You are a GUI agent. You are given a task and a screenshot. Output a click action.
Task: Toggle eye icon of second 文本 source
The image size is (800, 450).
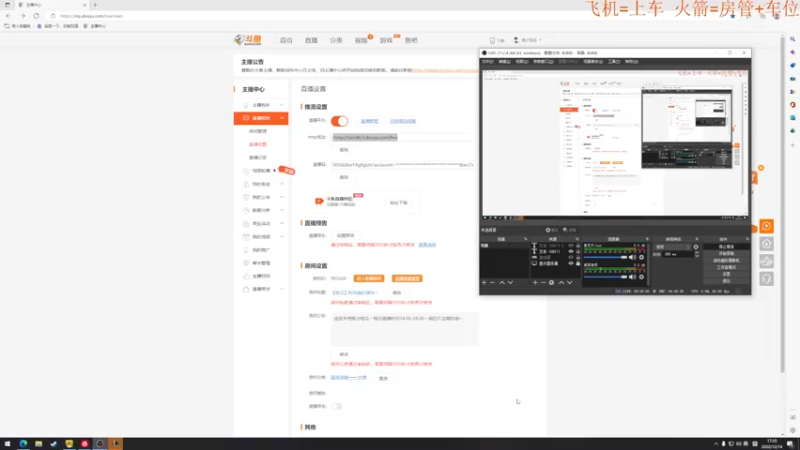click(571, 252)
